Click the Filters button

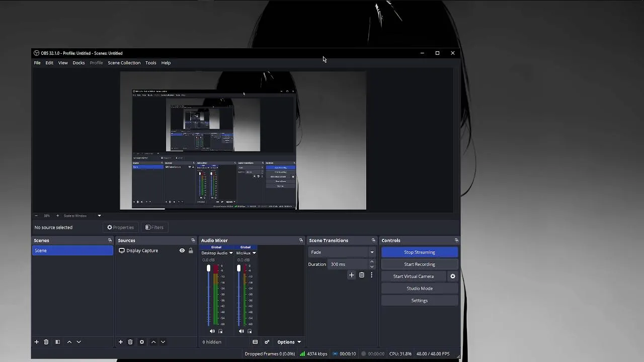[x=154, y=227]
